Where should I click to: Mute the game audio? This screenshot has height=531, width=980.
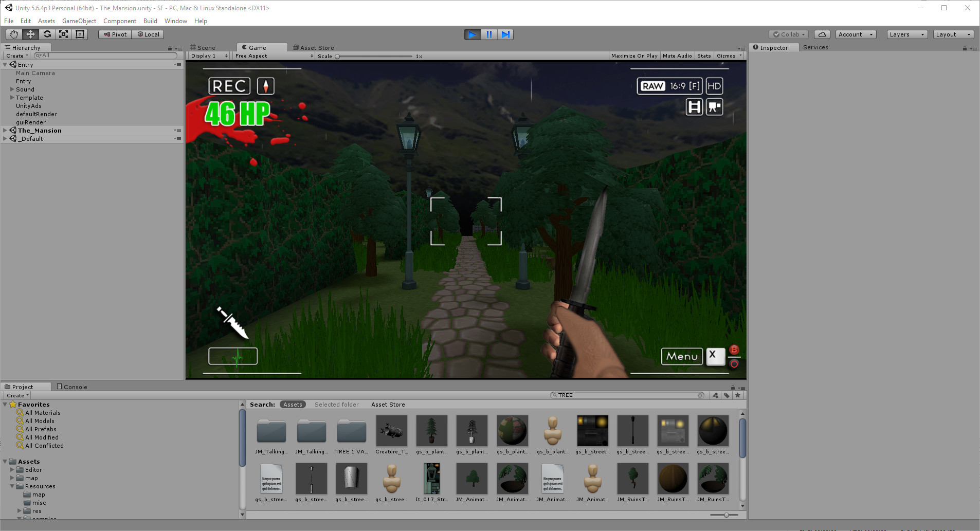(677, 56)
